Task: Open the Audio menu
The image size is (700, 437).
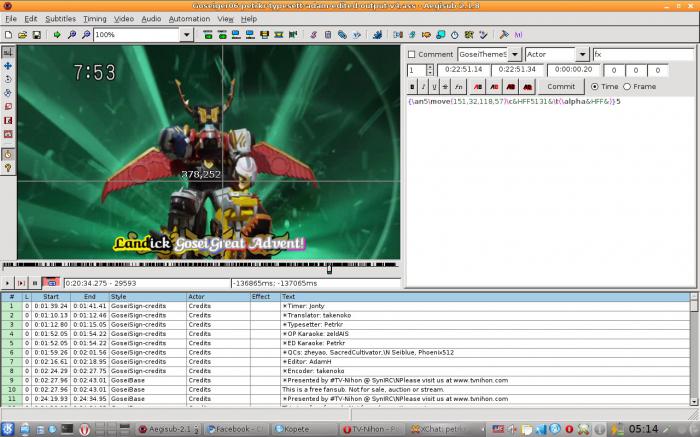Action: point(151,19)
